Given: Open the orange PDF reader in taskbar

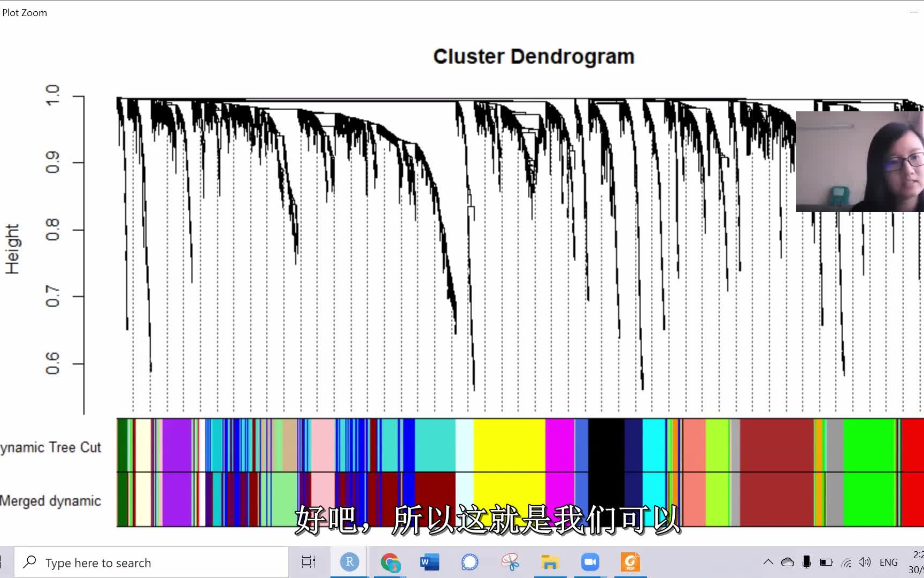Looking at the screenshot, I should coord(630,562).
